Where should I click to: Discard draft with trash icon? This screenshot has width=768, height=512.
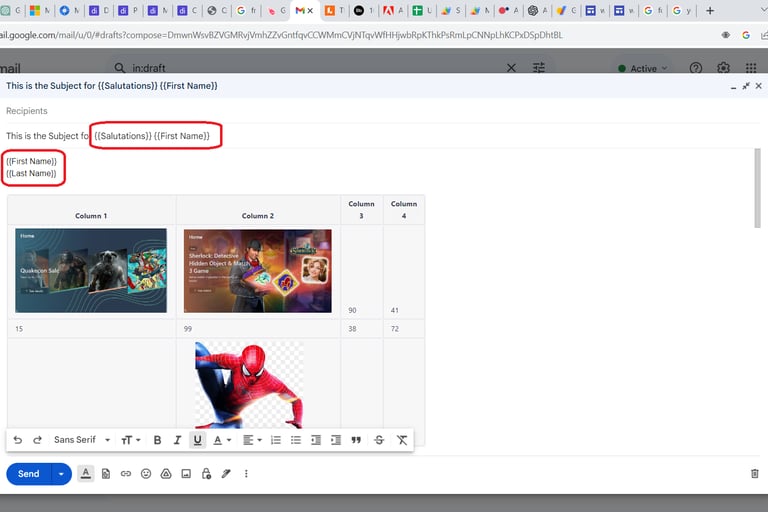pos(755,474)
